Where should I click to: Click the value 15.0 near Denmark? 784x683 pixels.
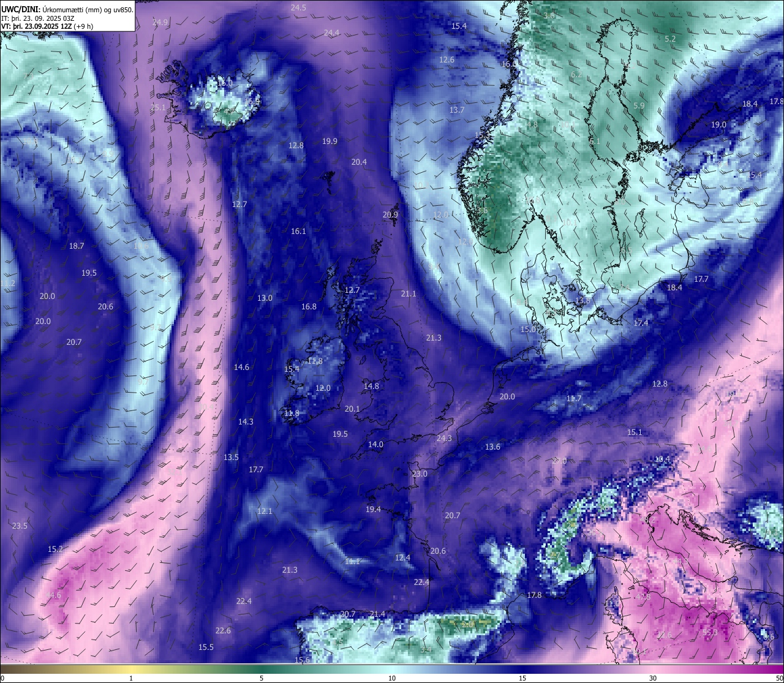[x=528, y=329]
